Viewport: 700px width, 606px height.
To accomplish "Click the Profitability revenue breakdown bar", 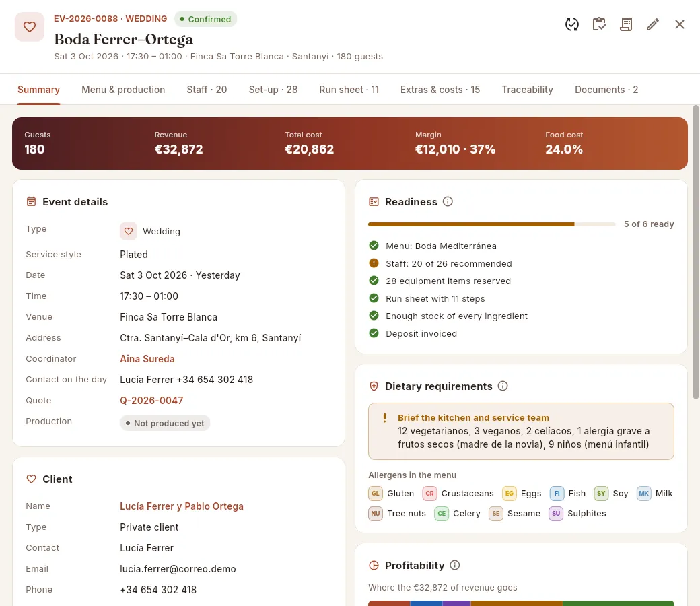I will click(521, 603).
